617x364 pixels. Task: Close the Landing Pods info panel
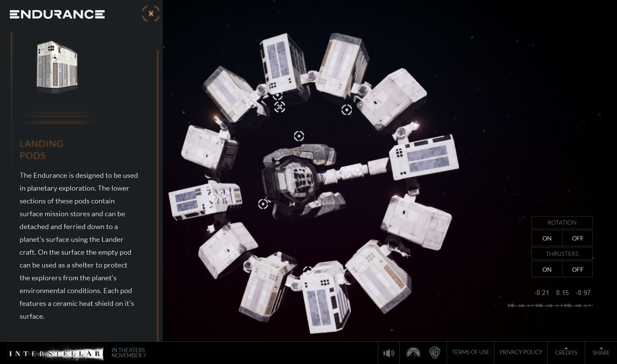tap(151, 14)
